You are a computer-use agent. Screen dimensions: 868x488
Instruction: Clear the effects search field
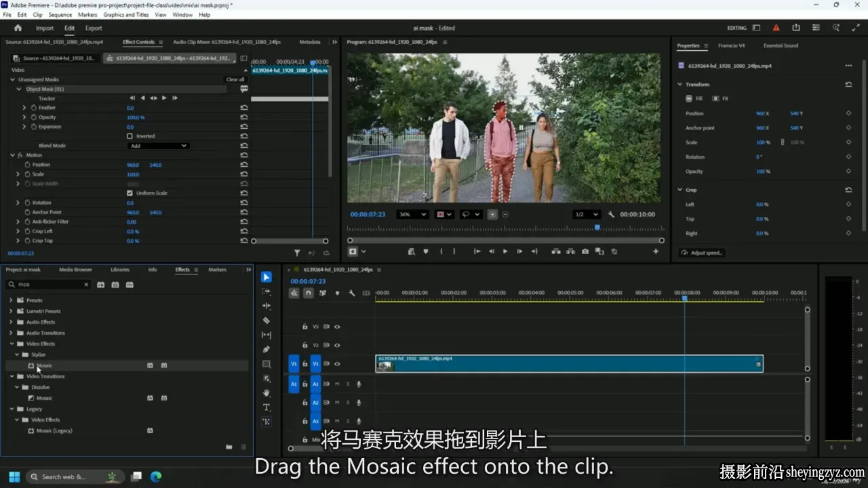pyautogui.click(x=86, y=285)
